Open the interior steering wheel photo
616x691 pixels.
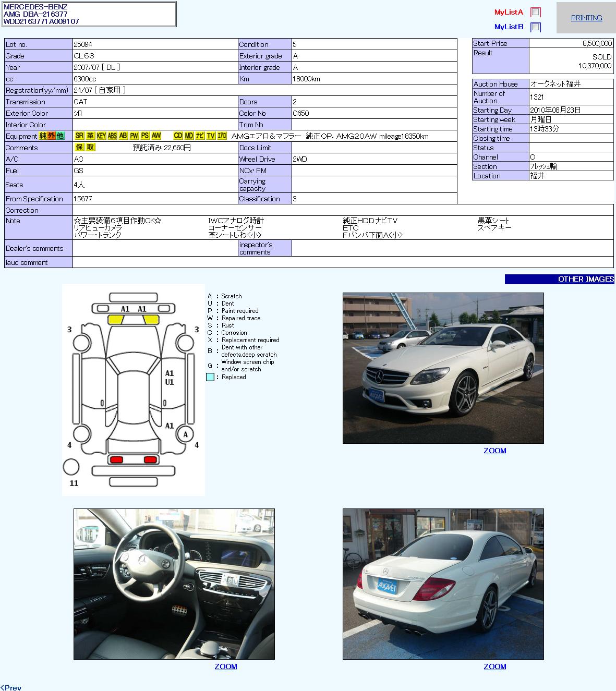(174, 584)
